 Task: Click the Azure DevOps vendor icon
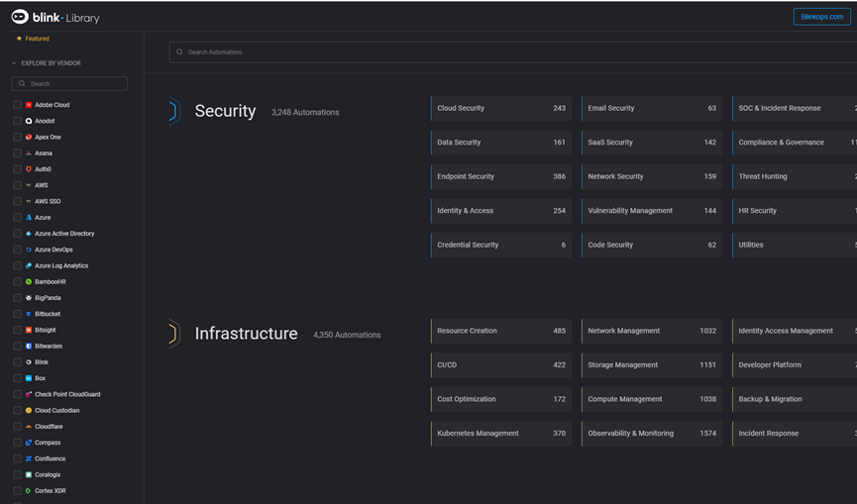pyautogui.click(x=29, y=250)
